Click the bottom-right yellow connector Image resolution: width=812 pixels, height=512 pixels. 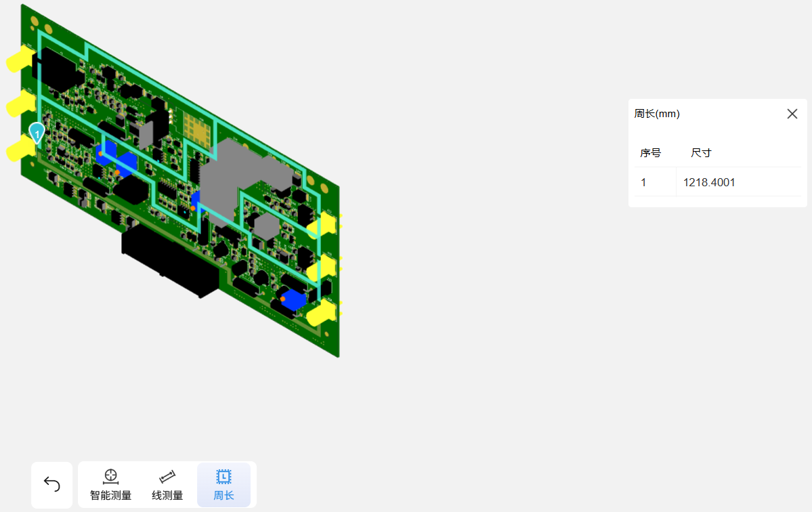pyautogui.click(x=322, y=314)
